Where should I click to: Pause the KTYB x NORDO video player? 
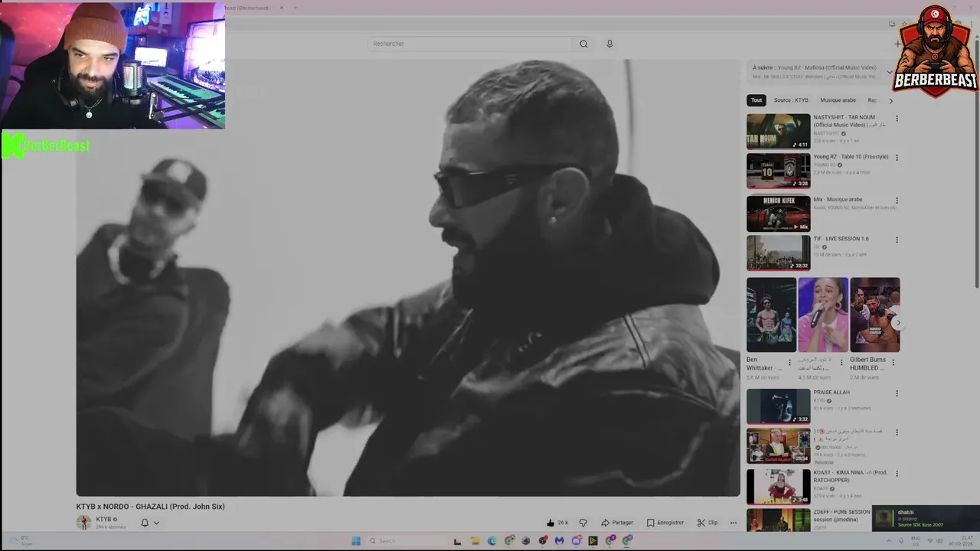[408, 278]
